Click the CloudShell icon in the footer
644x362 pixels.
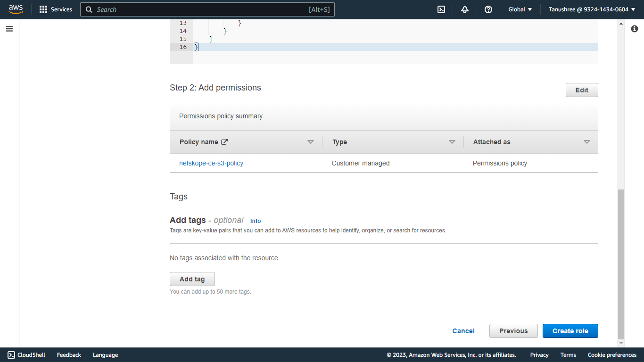(x=11, y=355)
